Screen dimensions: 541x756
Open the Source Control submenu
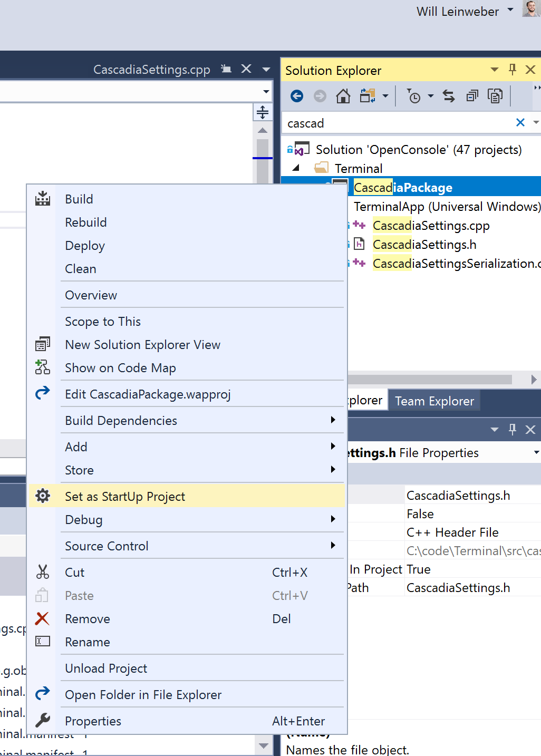333,545
